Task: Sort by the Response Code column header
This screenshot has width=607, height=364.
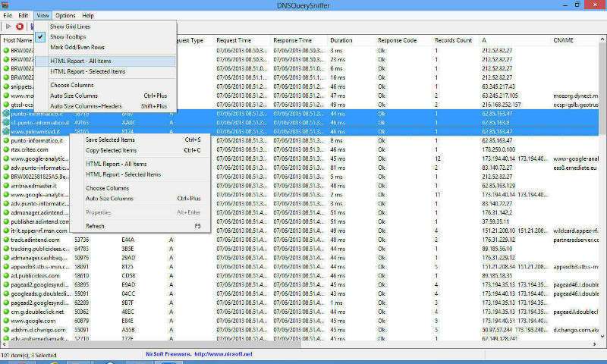Action: click(398, 39)
